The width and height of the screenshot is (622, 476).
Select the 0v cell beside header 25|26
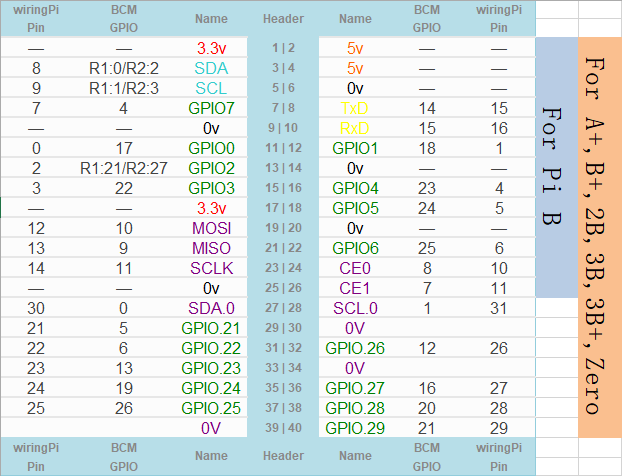[x=211, y=288]
